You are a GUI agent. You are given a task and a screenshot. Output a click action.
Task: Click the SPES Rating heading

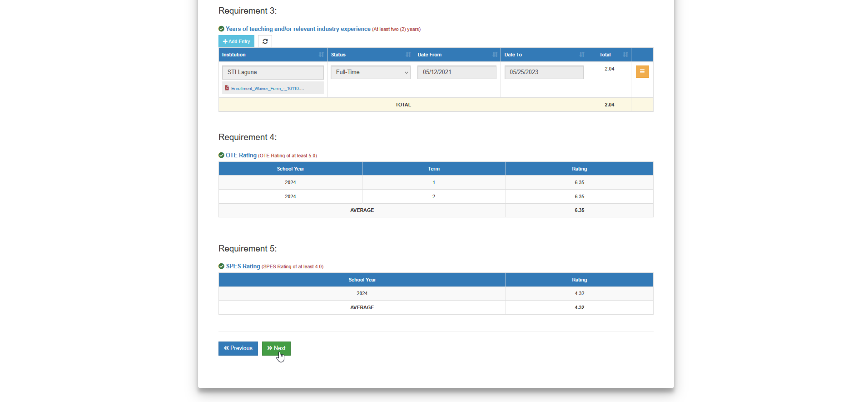tap(243, 266)
